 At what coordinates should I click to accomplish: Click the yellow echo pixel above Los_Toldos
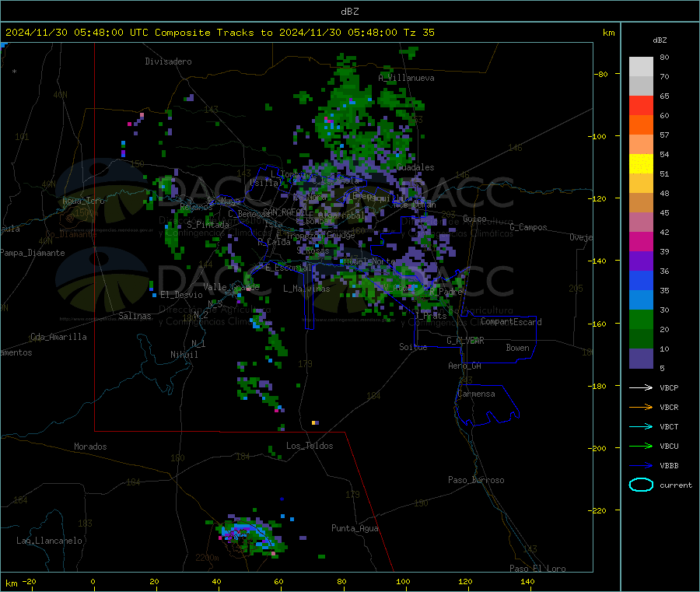[313, 422]
